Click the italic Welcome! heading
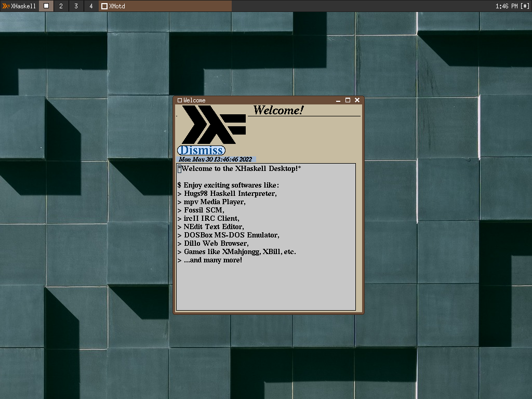Image resolution: width=532 pixels, height=399 pixels. [278, 110]
